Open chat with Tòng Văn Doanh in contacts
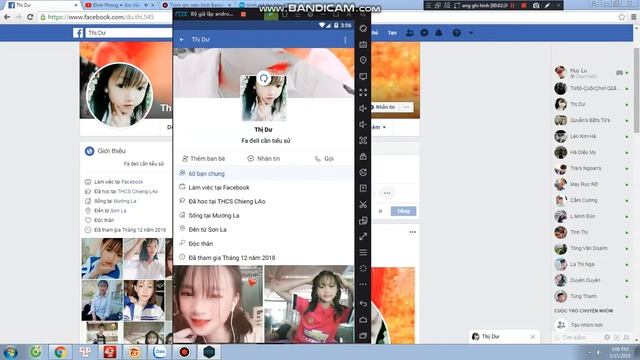 pyautogui.click(x=591, y=248)
